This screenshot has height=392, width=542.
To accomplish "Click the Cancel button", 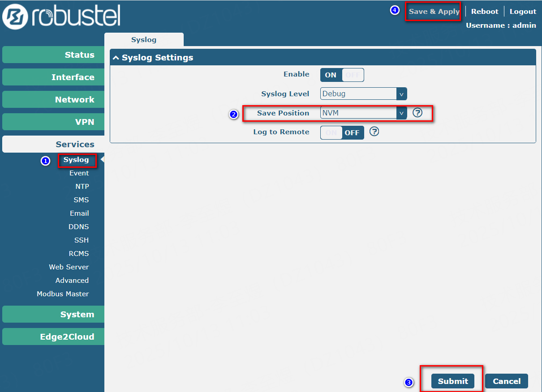I will tap(506, 381).
